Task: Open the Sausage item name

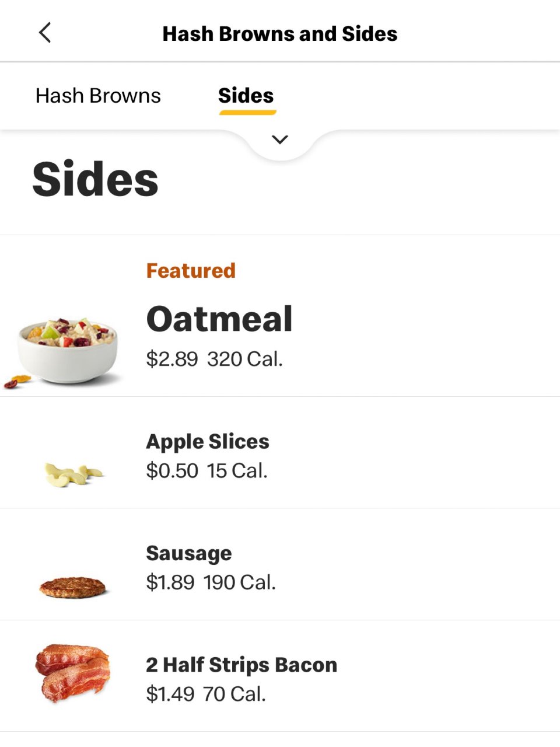Action: [x=189, y=553]
